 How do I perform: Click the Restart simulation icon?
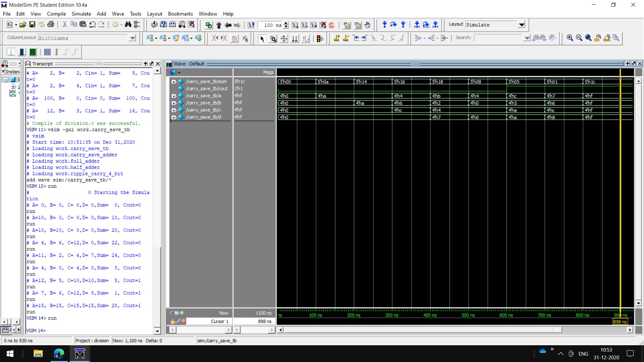point(251,25)
